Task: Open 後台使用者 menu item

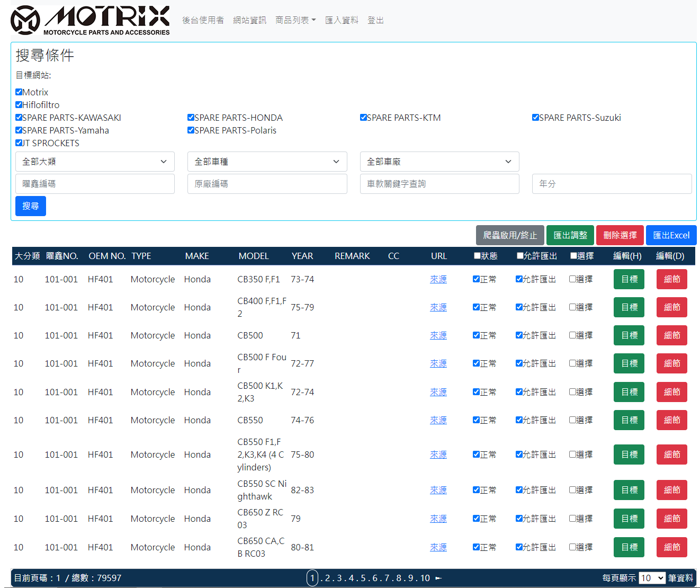Action: click(203, 20)
